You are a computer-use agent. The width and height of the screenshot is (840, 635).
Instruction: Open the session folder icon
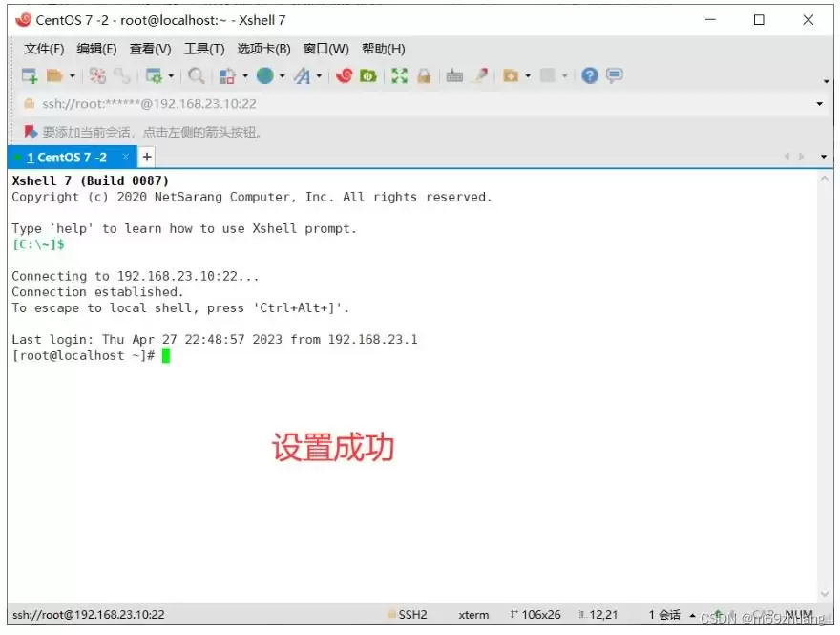tap(54, 76)
